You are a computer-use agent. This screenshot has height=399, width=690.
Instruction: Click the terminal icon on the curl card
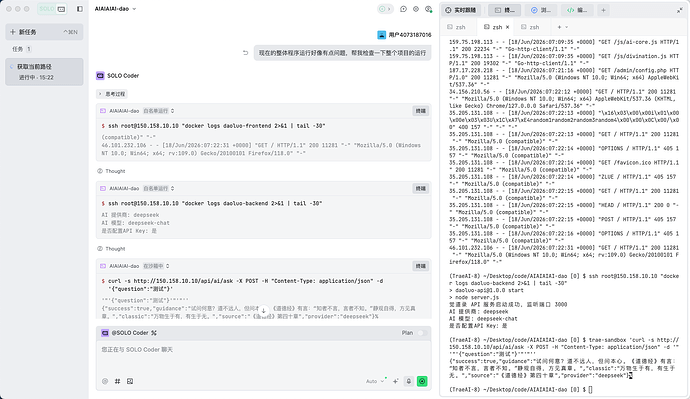103,266
